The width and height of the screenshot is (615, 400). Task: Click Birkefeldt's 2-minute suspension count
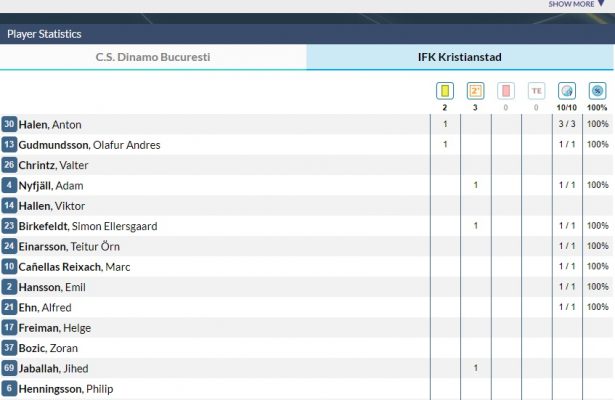click(x=475, y=225)
